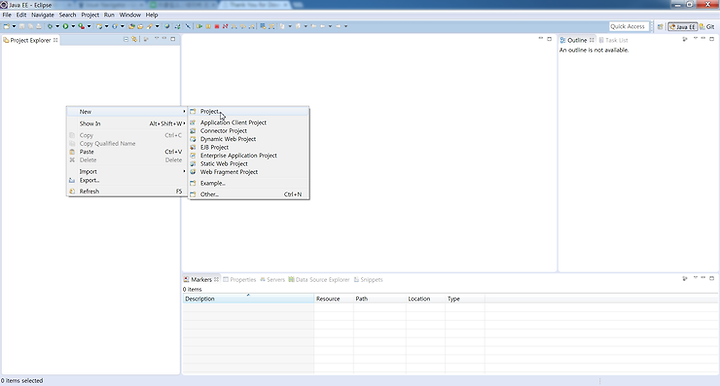Image resolution: width=720 pixels, height=386 pixels.
Task: Click the Open Perspective icon
Action: 660,27
